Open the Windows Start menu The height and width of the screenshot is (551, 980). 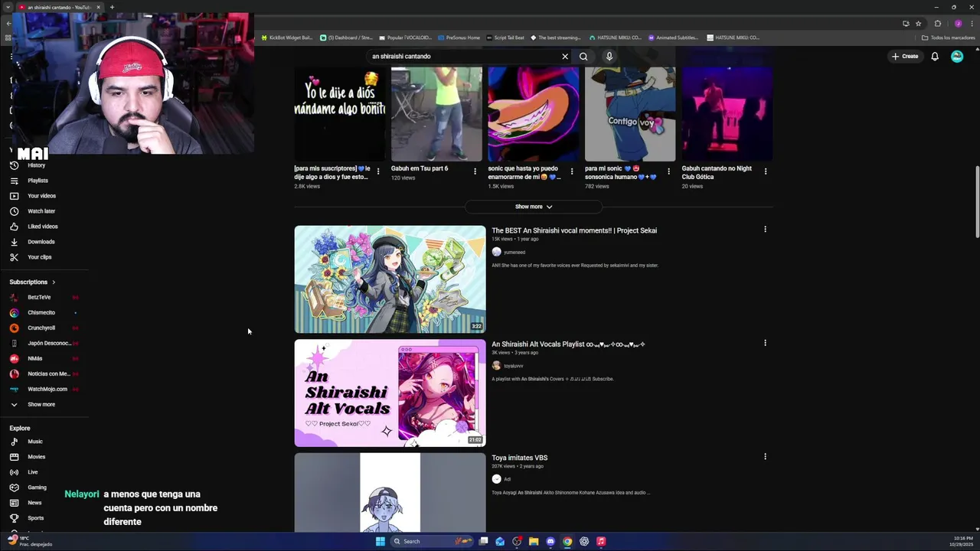click(381, 542)
